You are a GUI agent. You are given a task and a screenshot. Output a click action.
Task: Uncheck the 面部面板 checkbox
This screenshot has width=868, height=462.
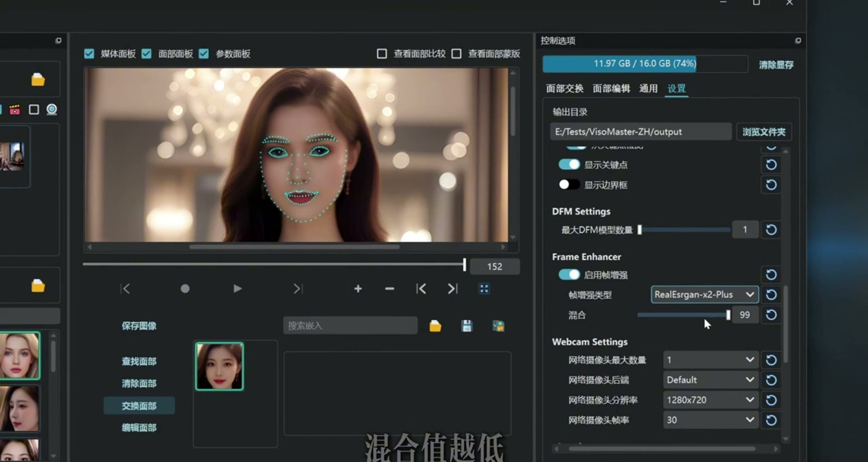[x=146, y=54]
